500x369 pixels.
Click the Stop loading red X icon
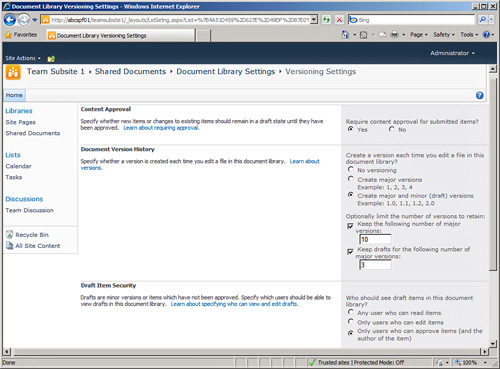coord(339,20)
